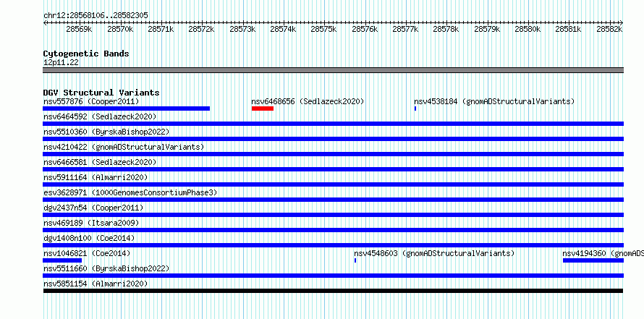Click the blue bar under nsv469189

point(333,230)
